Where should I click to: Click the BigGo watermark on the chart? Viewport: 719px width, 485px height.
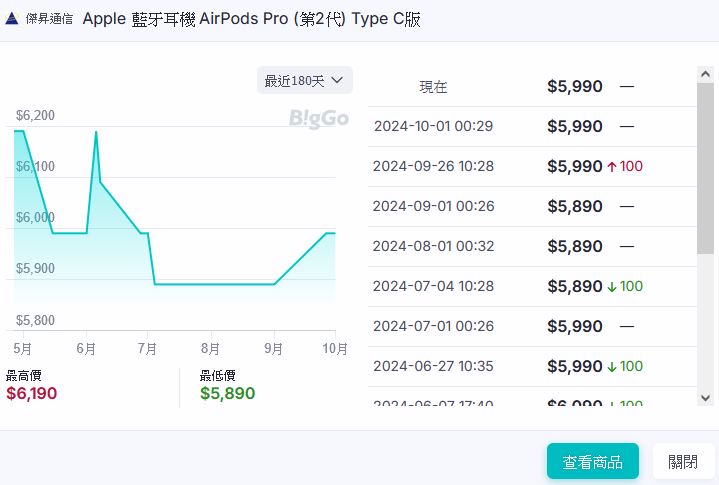[318, 119]
